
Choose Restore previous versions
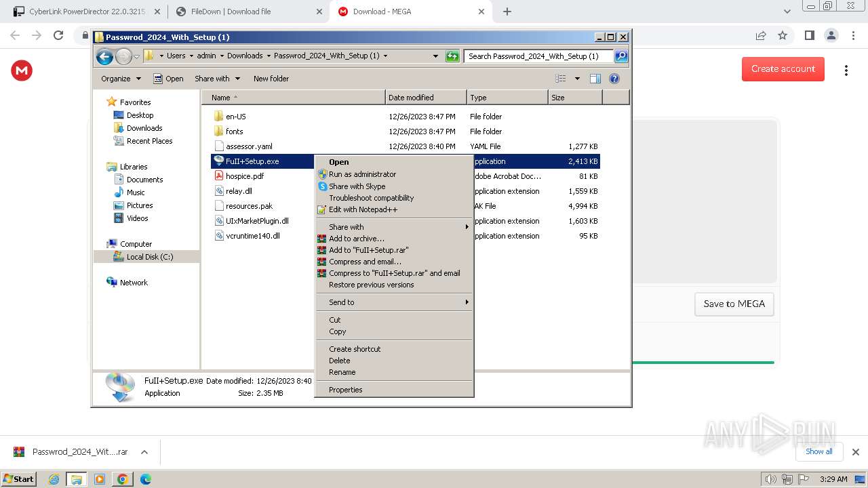(x=394, y=285)
